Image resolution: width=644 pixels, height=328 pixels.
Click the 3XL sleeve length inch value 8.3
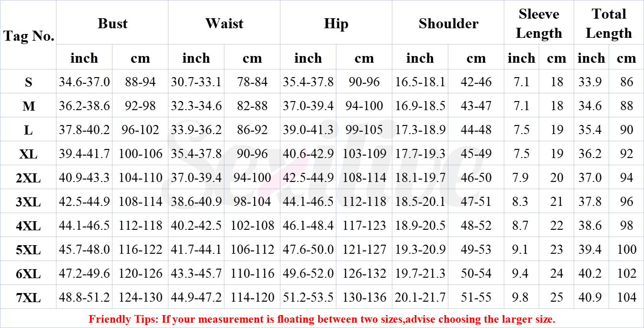(521, 202)
